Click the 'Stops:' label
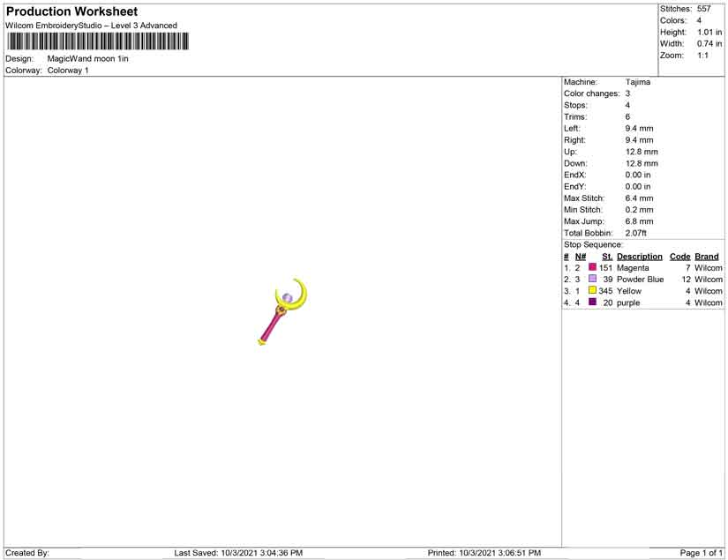728x560 pixels. point(575,105)
